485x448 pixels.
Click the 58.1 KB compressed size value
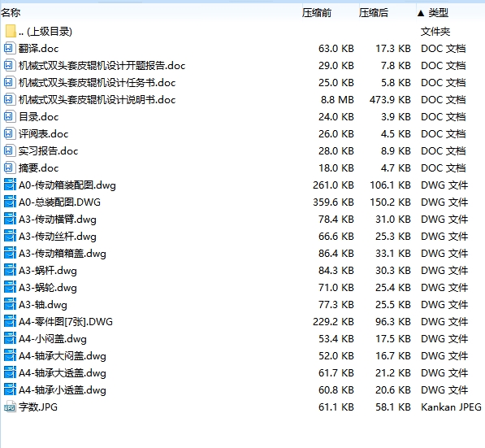click(393, 407)
